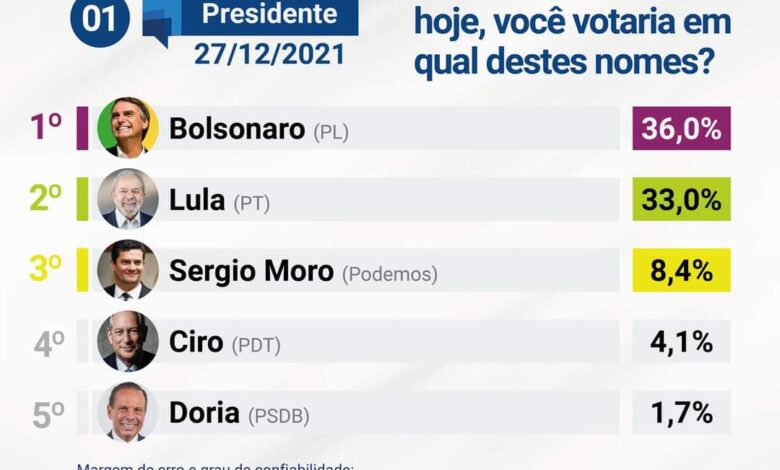Select Ciro's portrait photo

click(x=128, y=341)
